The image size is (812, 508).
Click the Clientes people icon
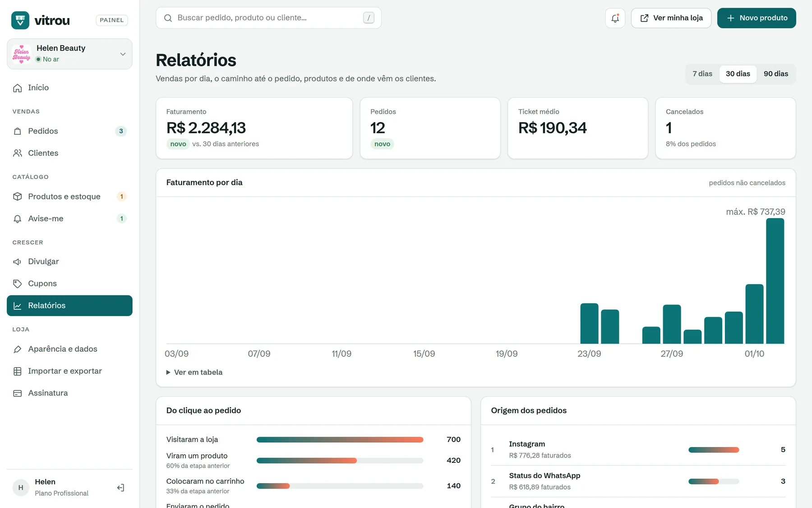tap(18, 154)
